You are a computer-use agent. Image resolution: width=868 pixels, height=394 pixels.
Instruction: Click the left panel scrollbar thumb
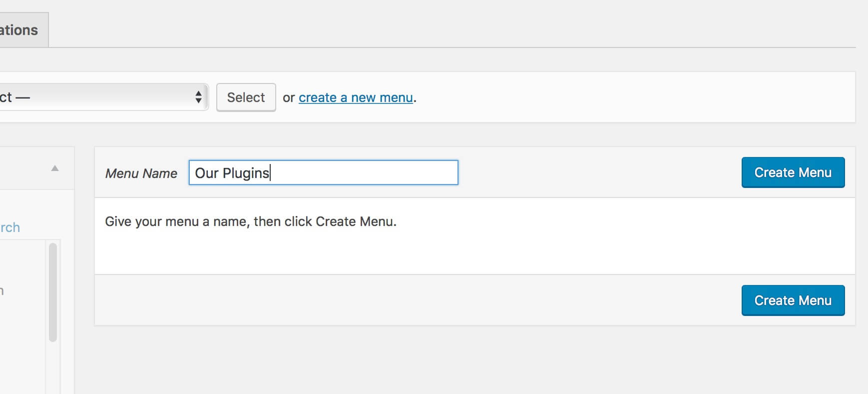coord(53,292)
